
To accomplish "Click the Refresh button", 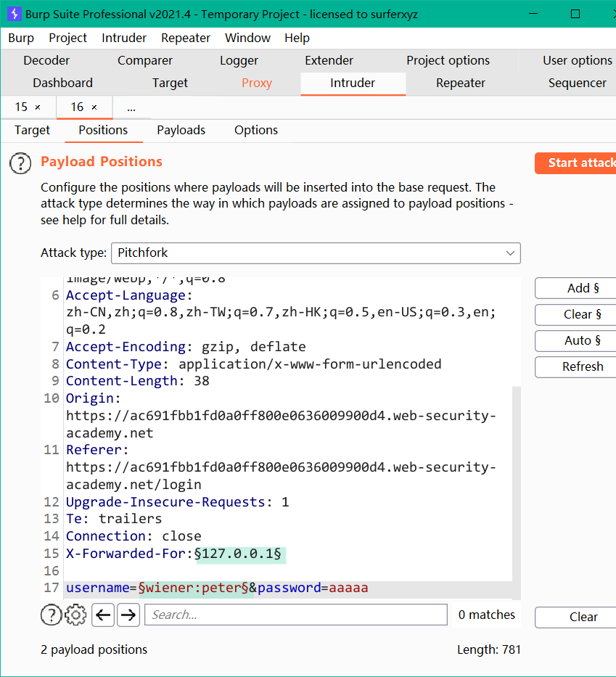I will click(576, 367).
